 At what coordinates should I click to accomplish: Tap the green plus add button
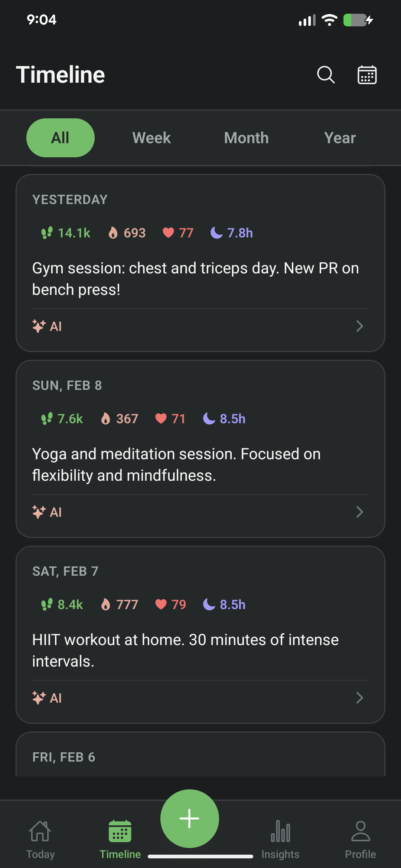pyautogui.click(x=189, y=818)
